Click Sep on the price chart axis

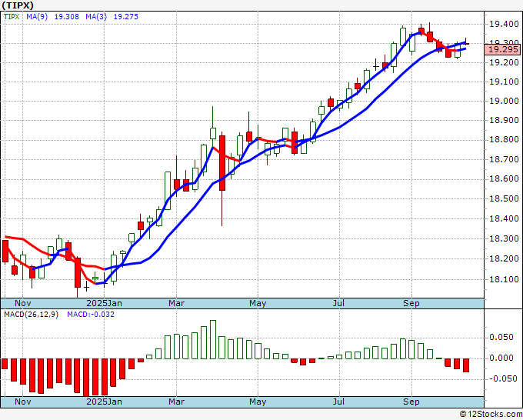[x=411, y=303]
